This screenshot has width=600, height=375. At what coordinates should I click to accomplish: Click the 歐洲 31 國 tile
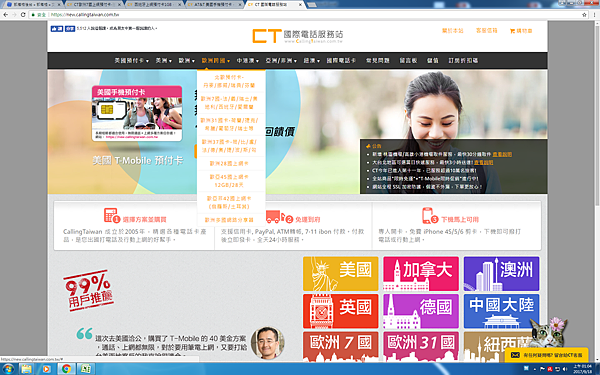(x=421, y=347)
